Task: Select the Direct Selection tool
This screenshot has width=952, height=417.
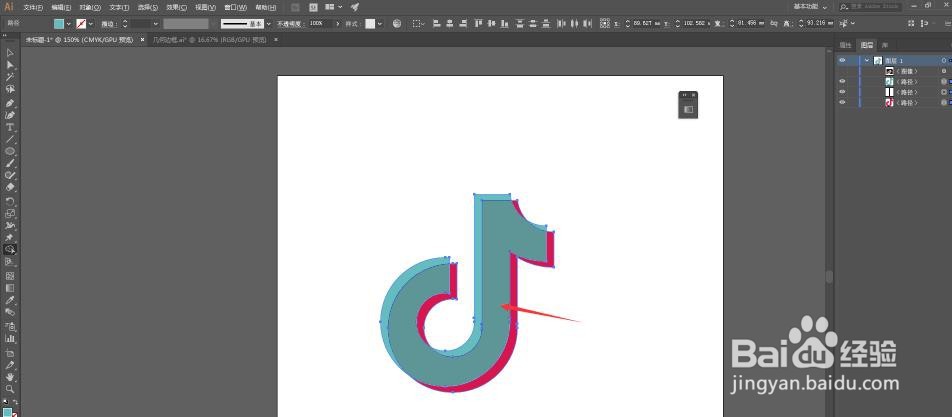Action: 10,65
